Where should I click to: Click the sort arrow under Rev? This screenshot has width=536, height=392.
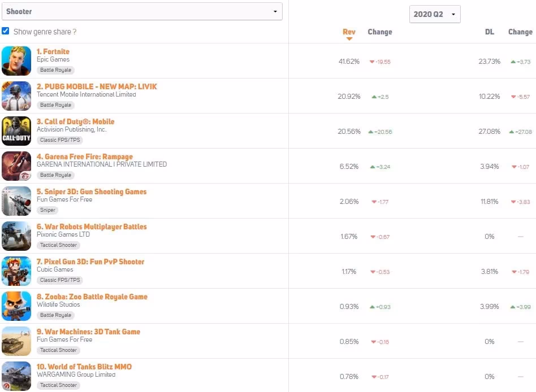coord(349,39)
